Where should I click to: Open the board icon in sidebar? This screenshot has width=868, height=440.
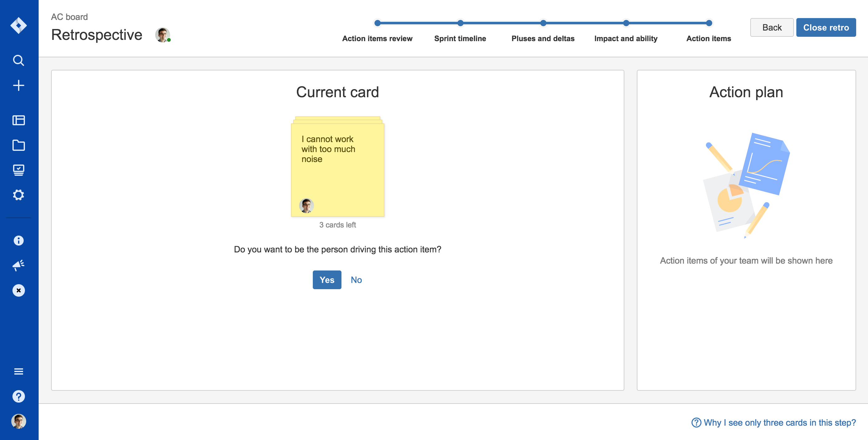[x=18, y=120]
